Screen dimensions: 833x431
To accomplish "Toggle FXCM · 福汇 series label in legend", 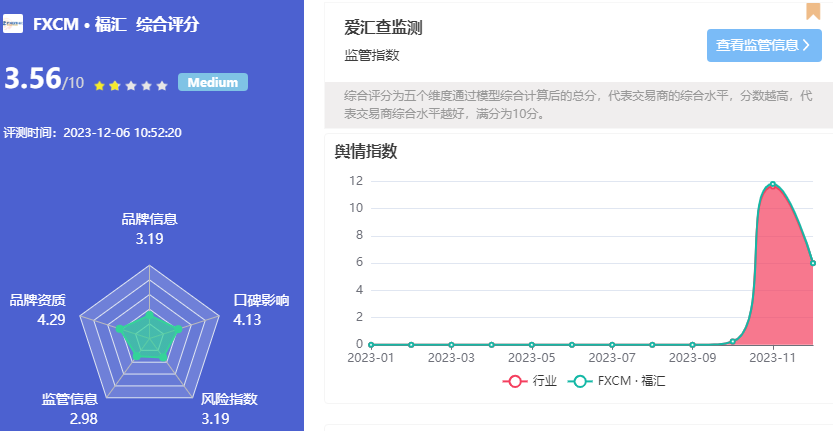I will 631,381.
